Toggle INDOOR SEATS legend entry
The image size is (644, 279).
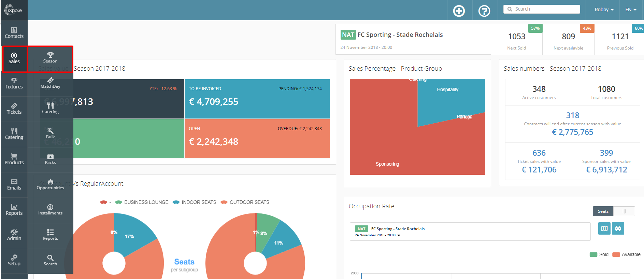pos(195,203)
